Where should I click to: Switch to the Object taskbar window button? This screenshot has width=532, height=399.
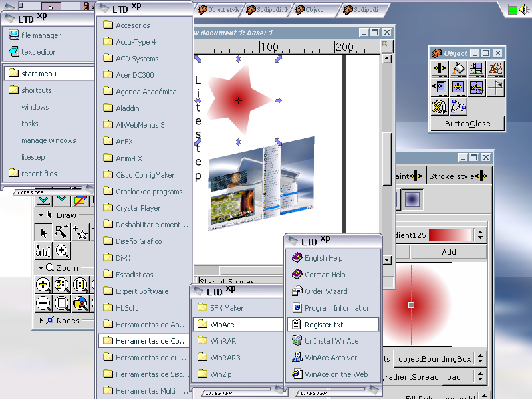click(314, 10)
